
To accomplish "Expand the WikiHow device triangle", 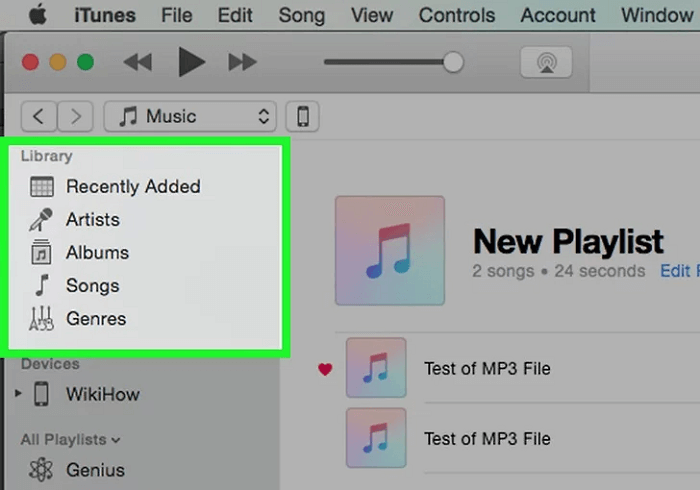I will coord(18,394).
